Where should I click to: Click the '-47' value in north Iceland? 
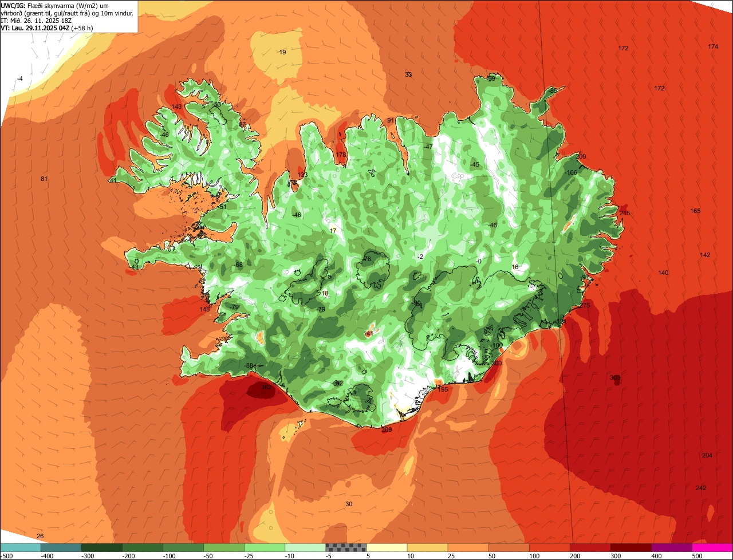428,147
